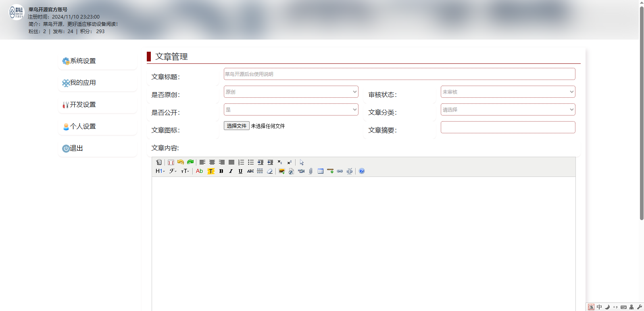Click the hyperlink chain icon
644x311 pixels.
[340, 171]
